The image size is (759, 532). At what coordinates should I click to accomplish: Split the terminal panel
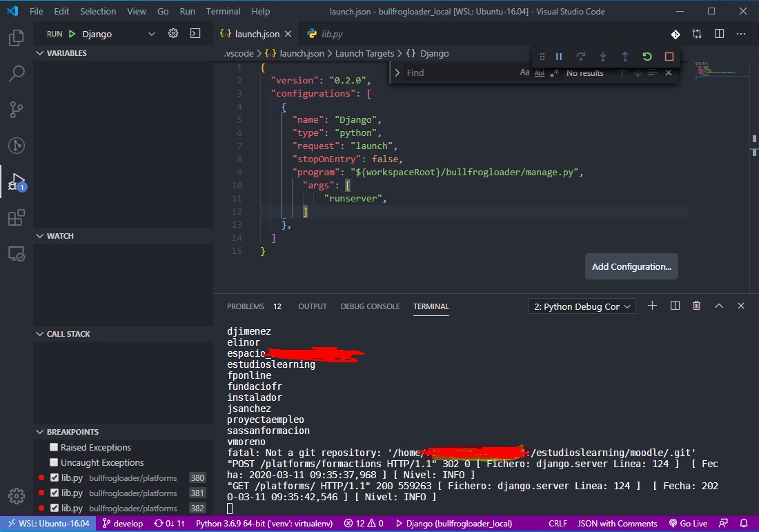pyautogui.click(x=675, y=306)
